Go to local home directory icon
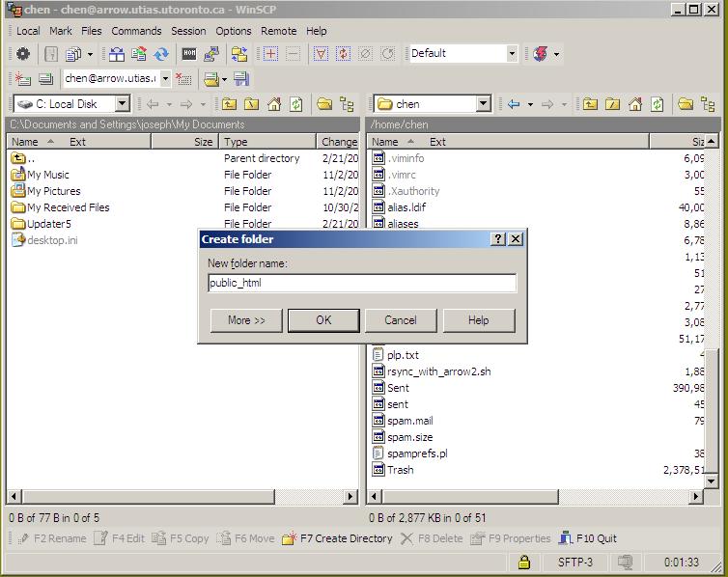Screen dimensions: 728x577 point(274,104)
